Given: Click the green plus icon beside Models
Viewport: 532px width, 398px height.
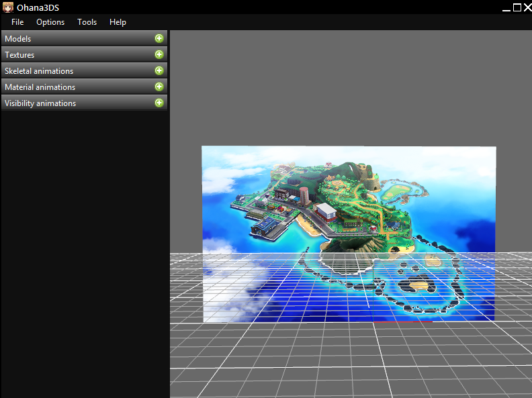Looking at the screenshot, I should click(159, 38).
